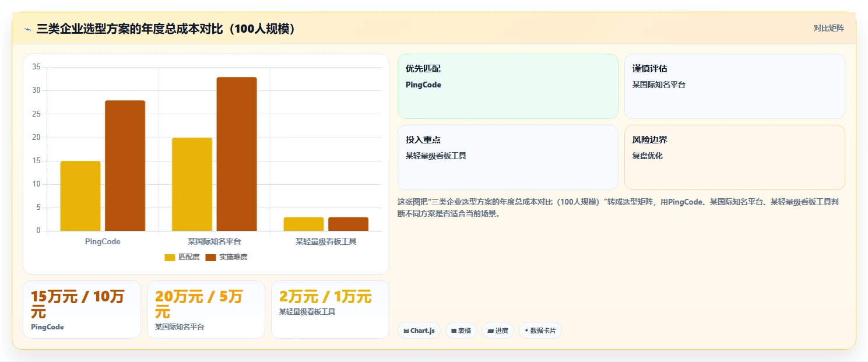The height and width of the screenshot is (362, 868).
Task: Click the star icon in 数据卡片 tag
Action: (526, 331)
